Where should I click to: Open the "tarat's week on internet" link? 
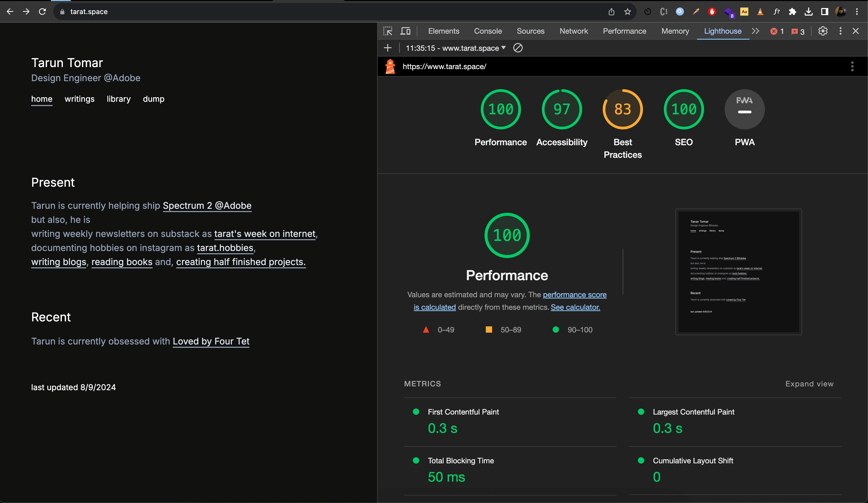click(x=265, y=234)
